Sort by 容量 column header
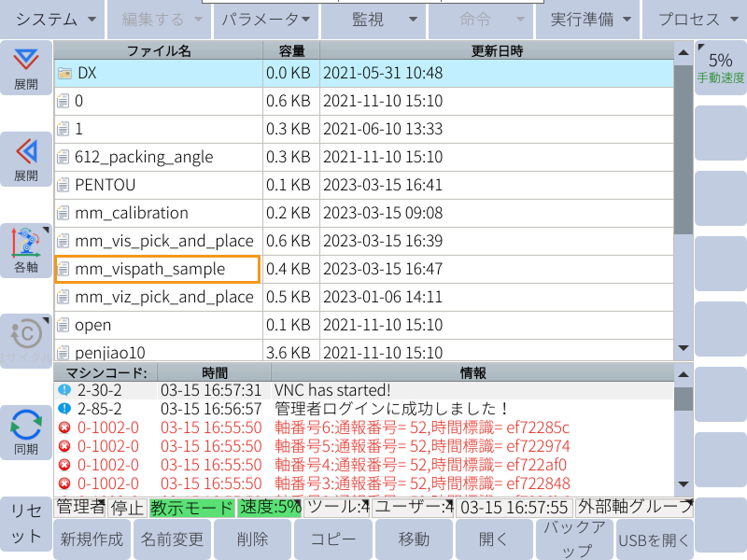This screenshot has height=560, width=747. [x=291, y=50]
